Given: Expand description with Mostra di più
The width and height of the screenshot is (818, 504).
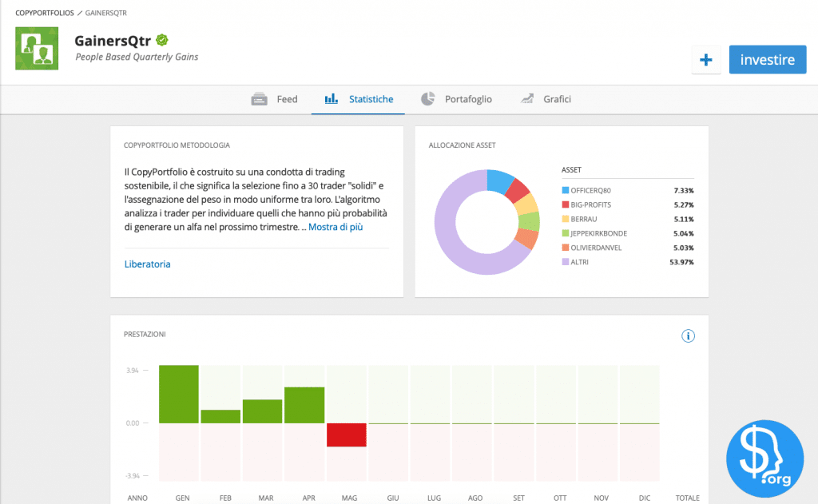Looking at the screenshot, I should click(x=336, y=227).
